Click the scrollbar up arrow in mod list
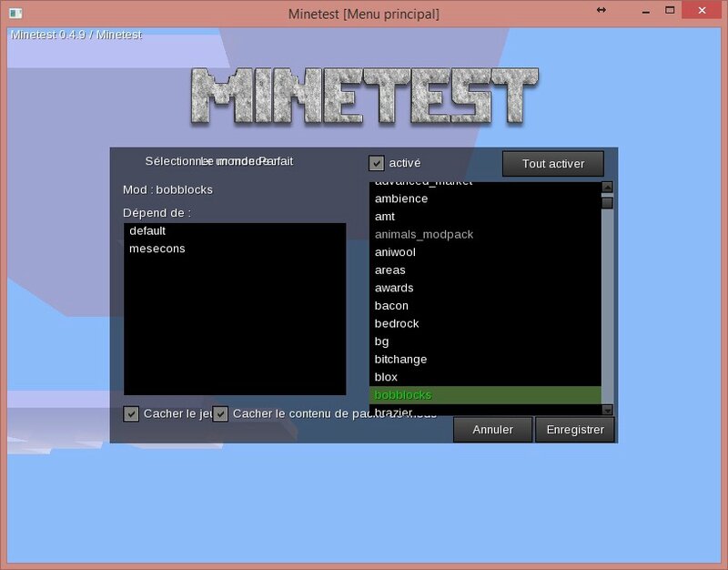Screen dimensions: 728x570 pyautogui.click(x=607, y=188)
